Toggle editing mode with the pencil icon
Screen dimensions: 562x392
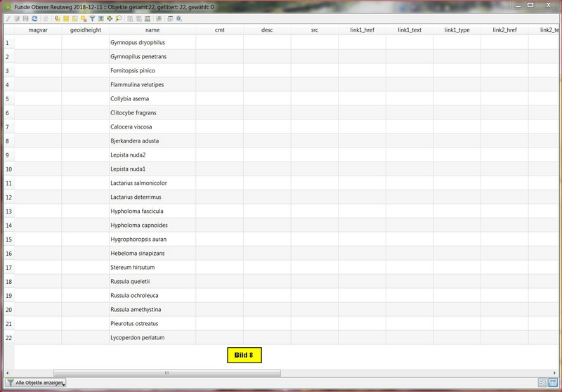pos(8,18)
